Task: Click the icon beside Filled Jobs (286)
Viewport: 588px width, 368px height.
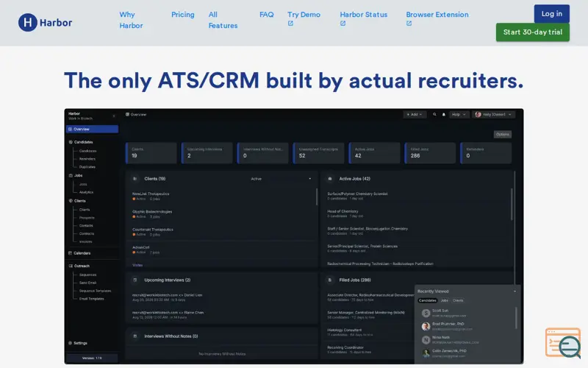Action: 330,280
